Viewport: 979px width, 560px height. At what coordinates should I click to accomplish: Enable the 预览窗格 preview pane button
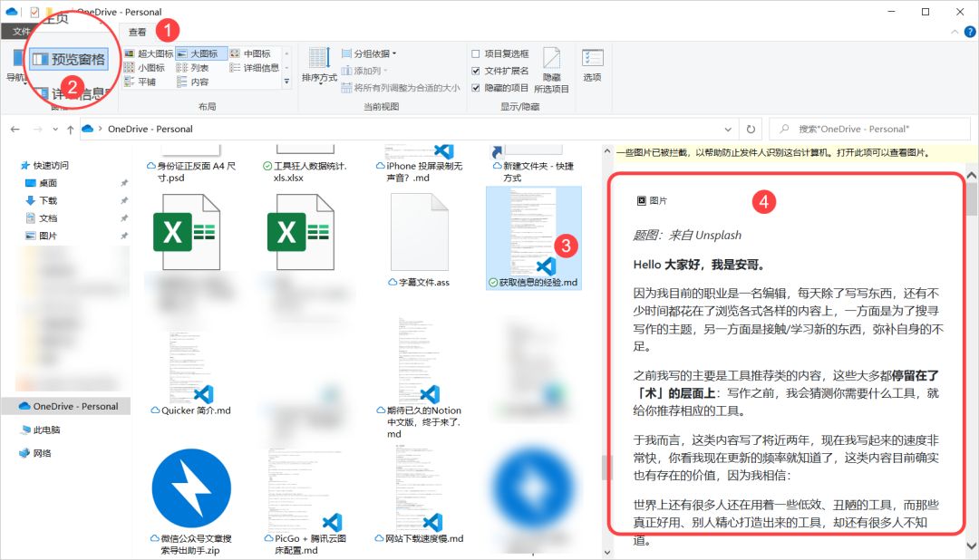pyautogui.click(x=69, y=59)
